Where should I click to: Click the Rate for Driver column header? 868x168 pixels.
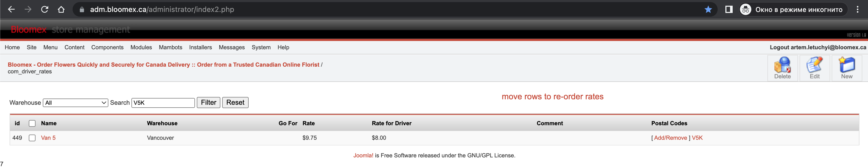coord(391,124)
